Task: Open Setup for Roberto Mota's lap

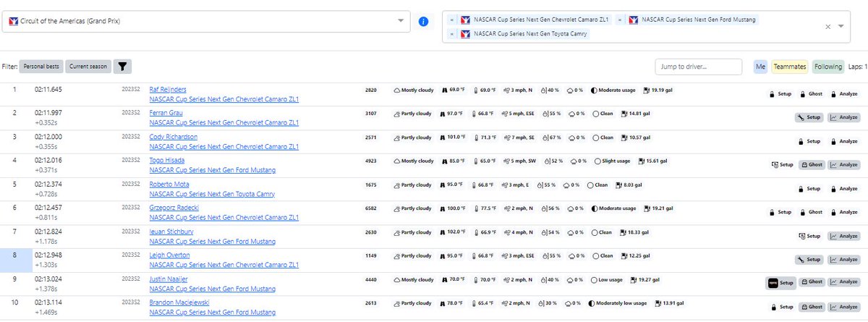Action: (809, 188)
